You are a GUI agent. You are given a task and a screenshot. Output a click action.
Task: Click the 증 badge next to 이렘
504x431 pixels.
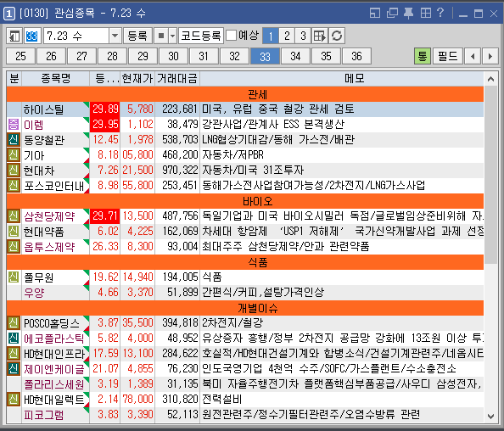[14, 125]
